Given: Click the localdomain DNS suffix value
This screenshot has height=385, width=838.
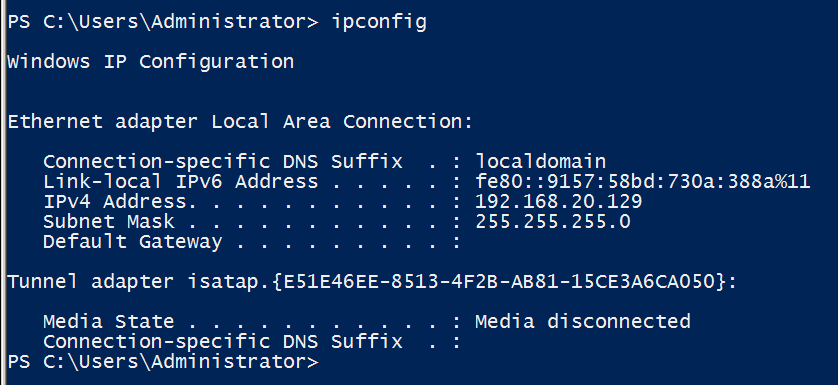Looking at the screenshot, I should (x=540, y=161).
